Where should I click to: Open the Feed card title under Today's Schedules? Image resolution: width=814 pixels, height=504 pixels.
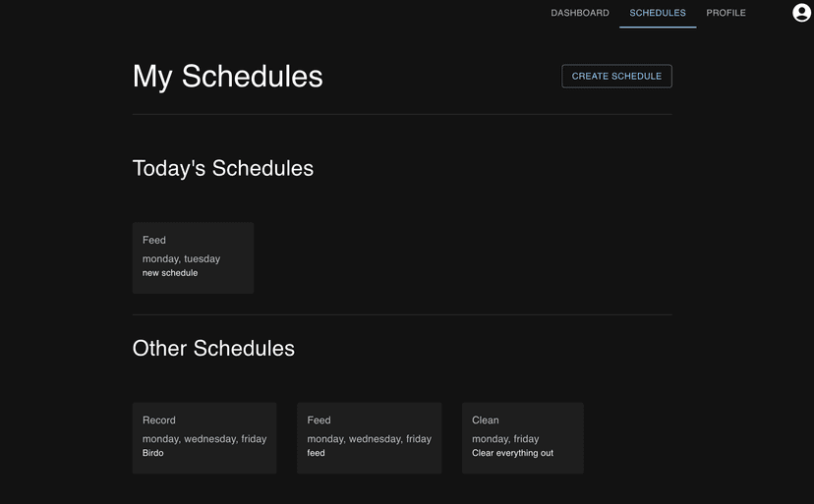click(x=154, y=240)
